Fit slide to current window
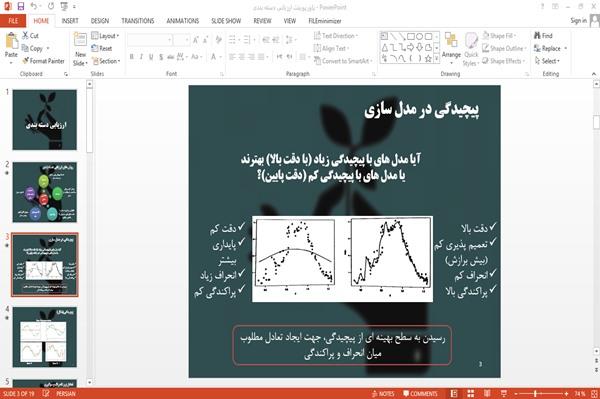The width and height of the screenshot is (600, 399). 594,394
